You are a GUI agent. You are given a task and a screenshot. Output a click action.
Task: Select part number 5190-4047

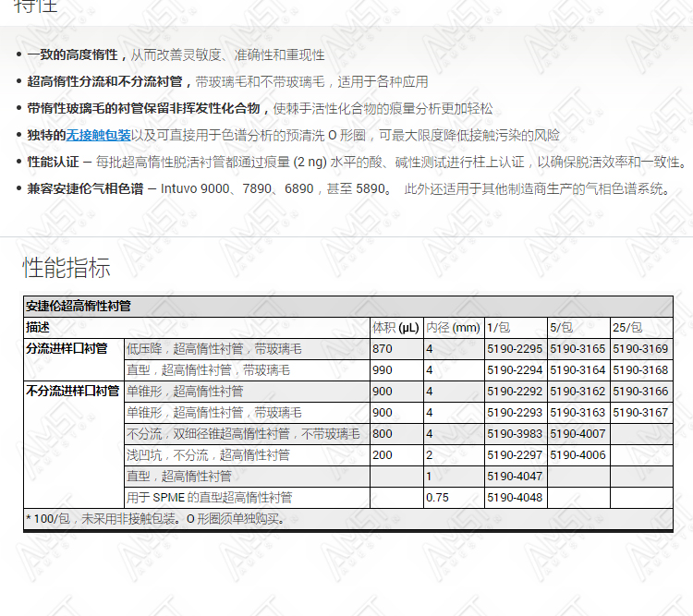coord(515,477)
